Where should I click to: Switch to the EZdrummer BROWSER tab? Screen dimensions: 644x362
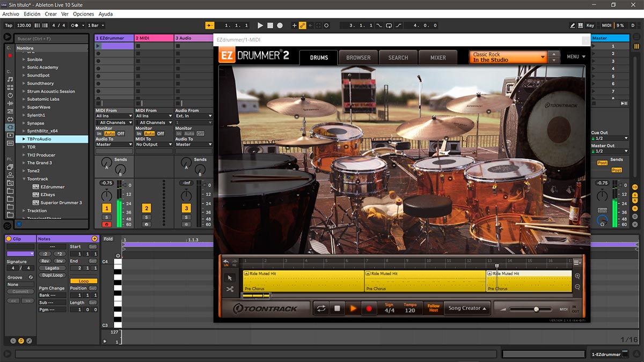(x=358, y=57)
